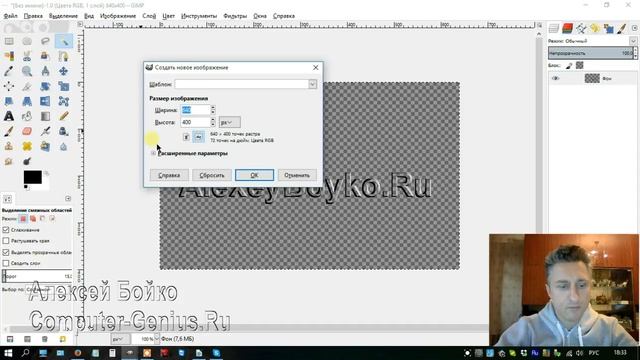Screen dimensions: 640x360
Task: Click Высота height spinner arrows
Action: click(213, 122)
